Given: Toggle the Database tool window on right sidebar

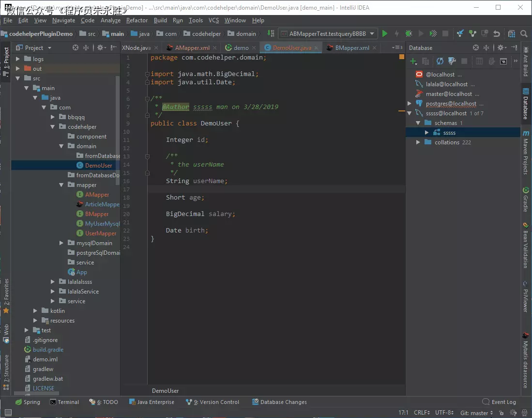Looking at the screenshot, I should point(525,104).
